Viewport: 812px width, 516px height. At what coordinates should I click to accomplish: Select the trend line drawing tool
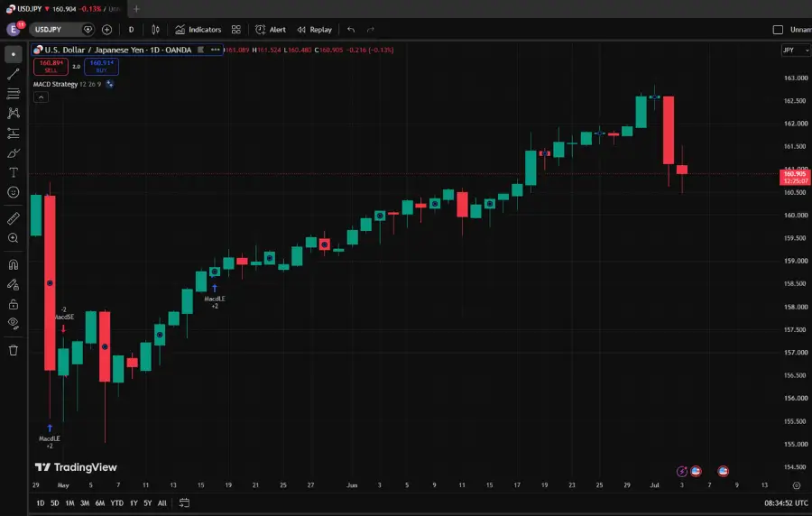pos(14,74)
